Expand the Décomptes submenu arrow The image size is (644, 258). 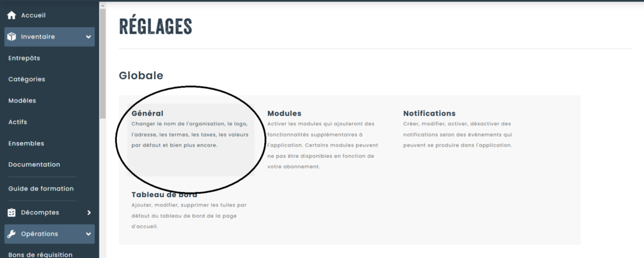click(89, 213)
